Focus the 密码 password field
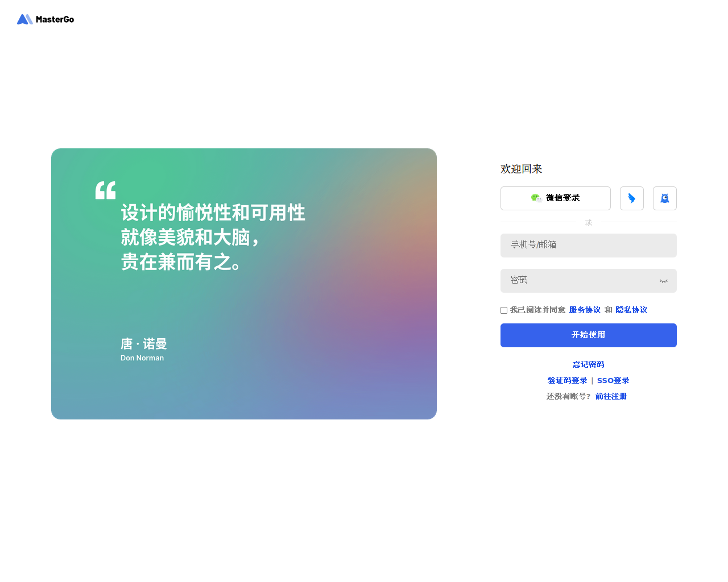Viewport: 728px width, 582px height. (x=589, y=281)
